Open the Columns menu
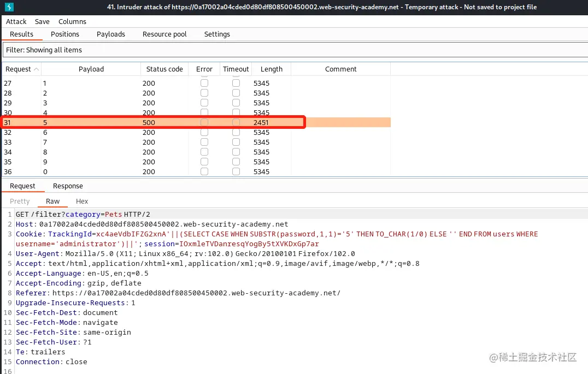 [72, 21]
